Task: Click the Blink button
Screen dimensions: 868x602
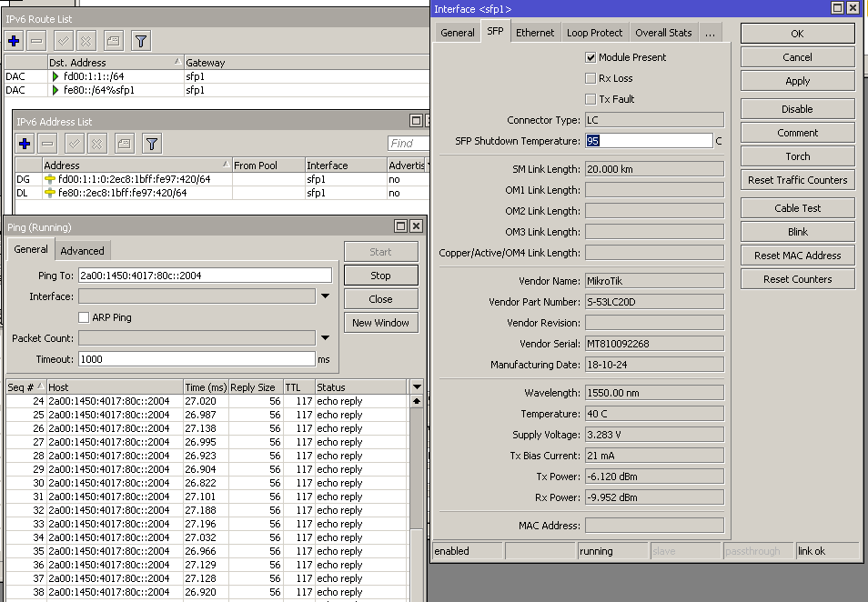Action: 798,233
